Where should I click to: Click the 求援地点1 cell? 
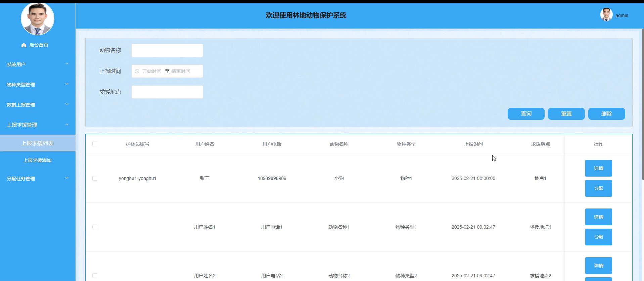point(541,227)
